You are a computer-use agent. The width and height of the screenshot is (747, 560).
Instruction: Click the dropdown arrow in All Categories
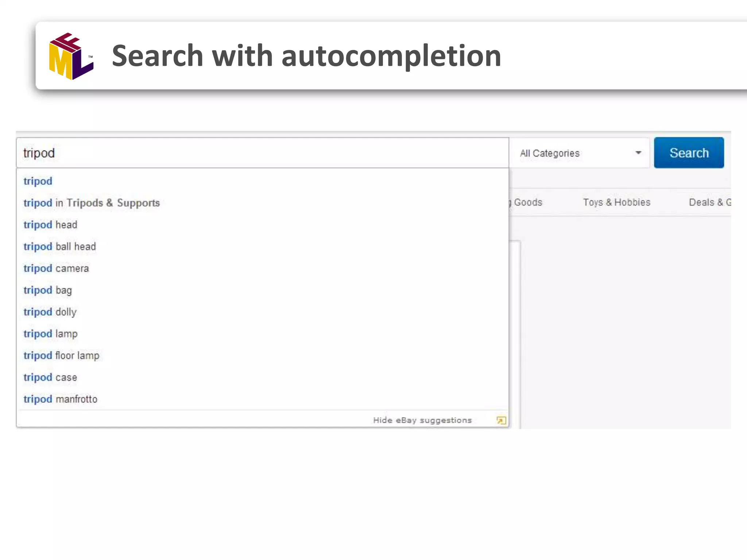[x=638, y=153]
